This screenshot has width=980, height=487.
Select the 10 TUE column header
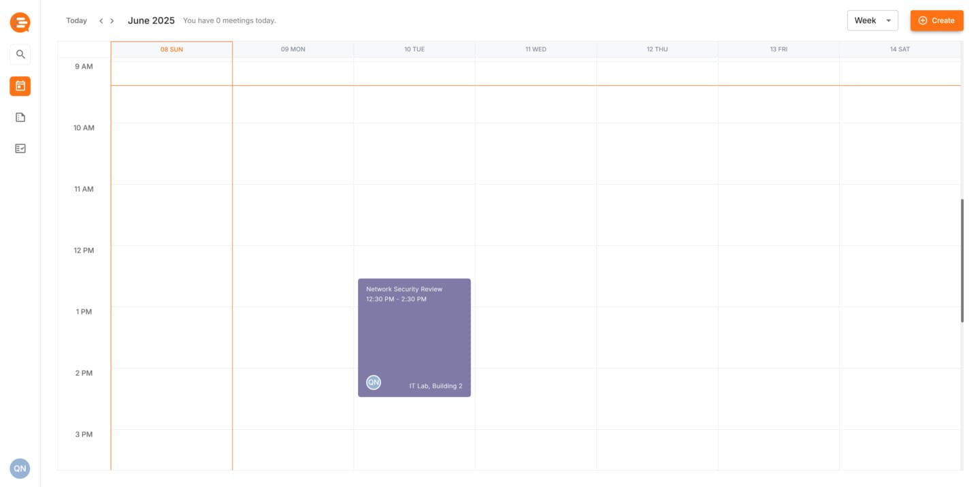pos(414,50)
